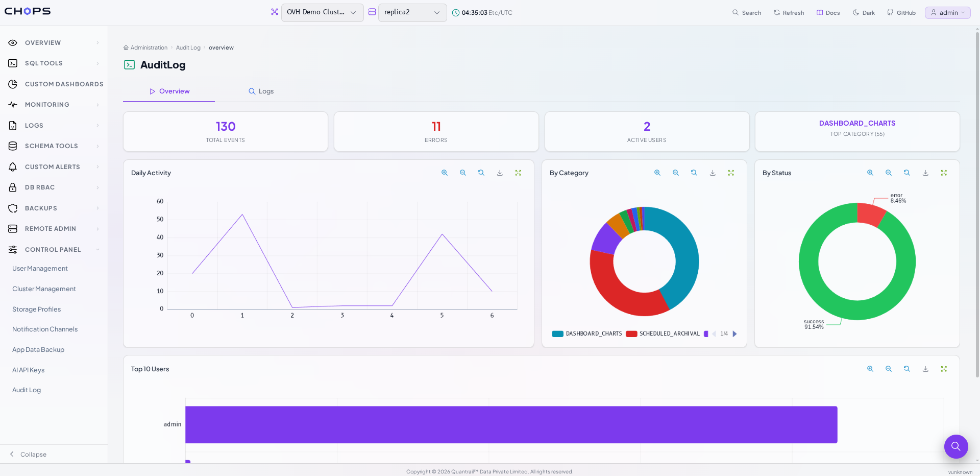
Task: Toggle DASHBOARD_CHARTS legend entry
Action: click(587, 334)
